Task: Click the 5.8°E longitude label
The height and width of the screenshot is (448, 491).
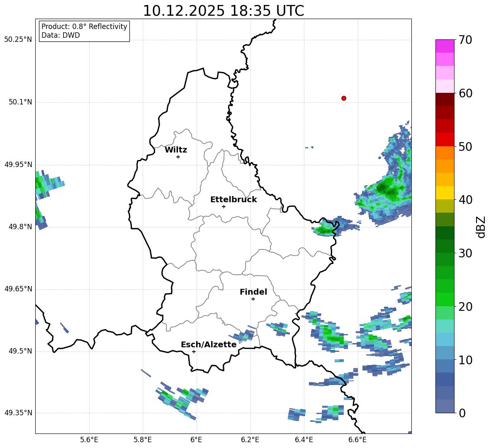Action: [143, 440]
